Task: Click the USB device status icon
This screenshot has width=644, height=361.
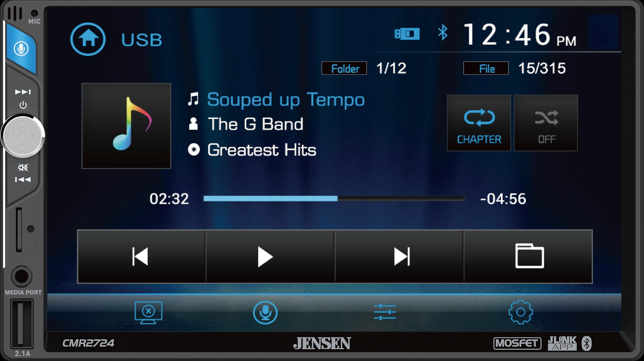Action: tap(407, 34)
